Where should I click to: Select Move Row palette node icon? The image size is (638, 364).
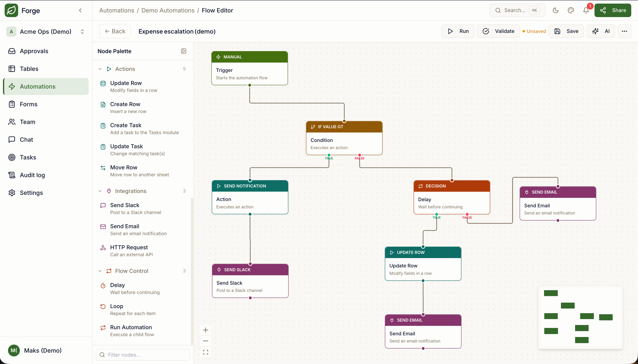[x=103, y=168]
